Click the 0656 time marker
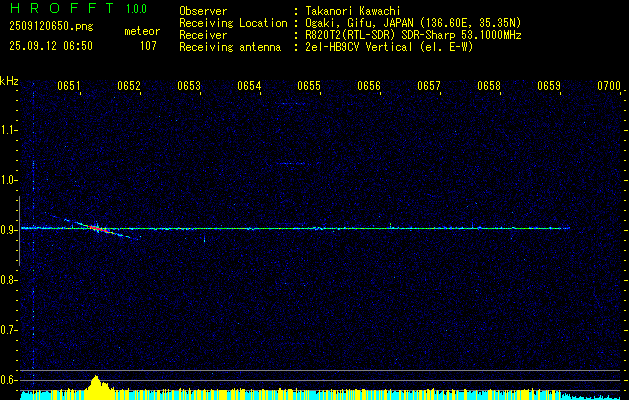The height and width of the screenshot is (400, 629). (369, 86)
